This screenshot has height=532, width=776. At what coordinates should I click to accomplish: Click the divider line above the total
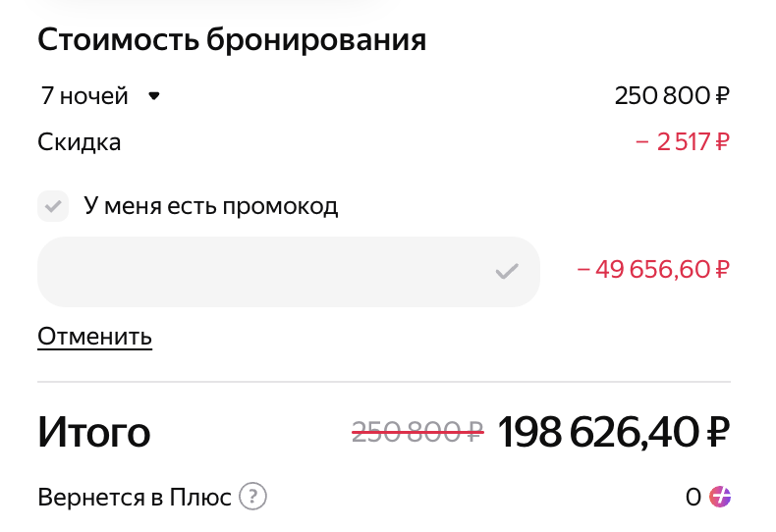[384, 382]
